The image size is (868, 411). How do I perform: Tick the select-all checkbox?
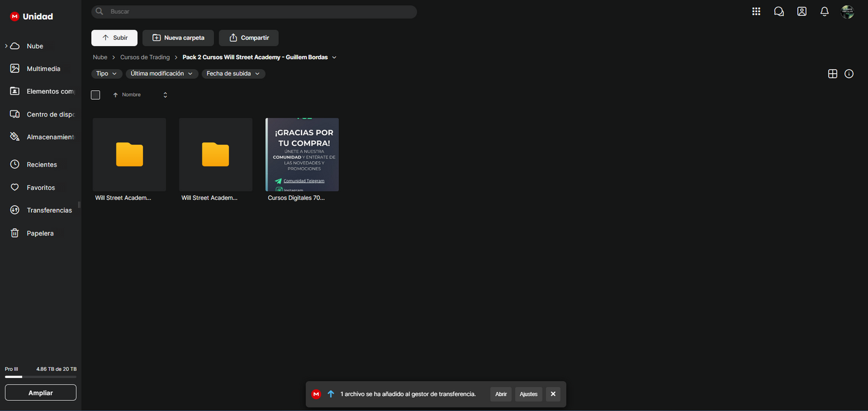[x=96, y=95]
